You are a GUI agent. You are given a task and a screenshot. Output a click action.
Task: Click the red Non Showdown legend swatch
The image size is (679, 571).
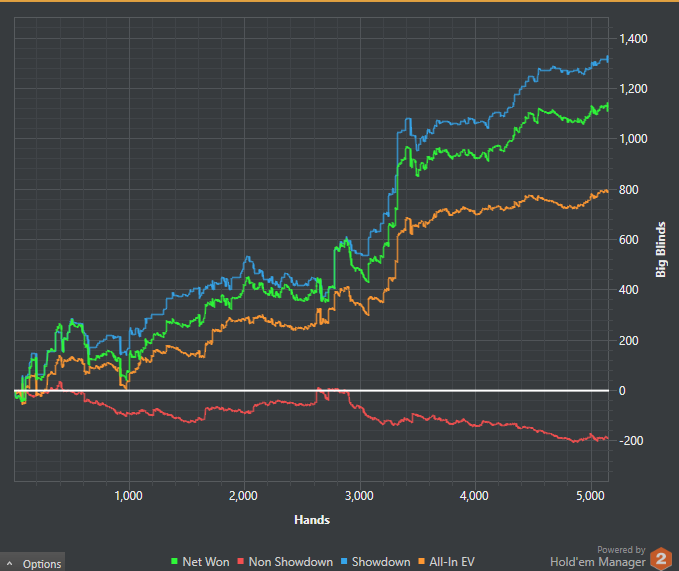click(240, 561)
